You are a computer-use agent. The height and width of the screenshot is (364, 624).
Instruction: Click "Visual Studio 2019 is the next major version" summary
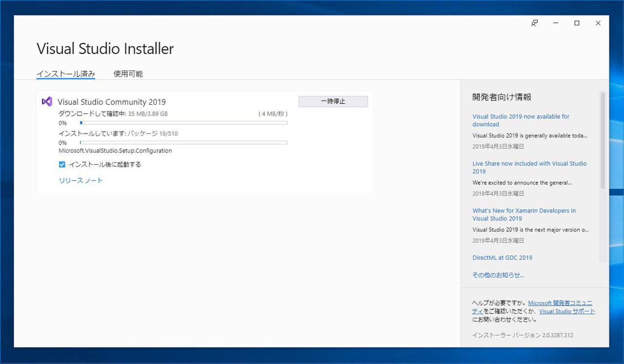(x=530, y=230)
